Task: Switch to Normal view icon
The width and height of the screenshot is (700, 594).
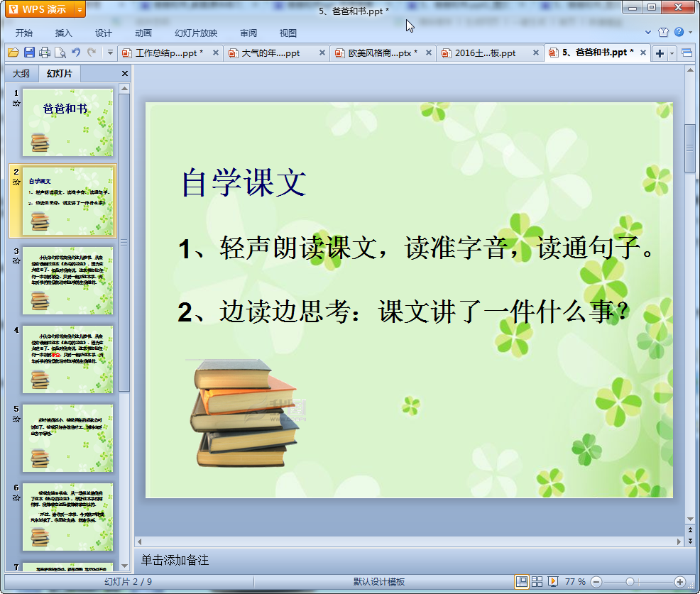Action: tap(521, 581)
